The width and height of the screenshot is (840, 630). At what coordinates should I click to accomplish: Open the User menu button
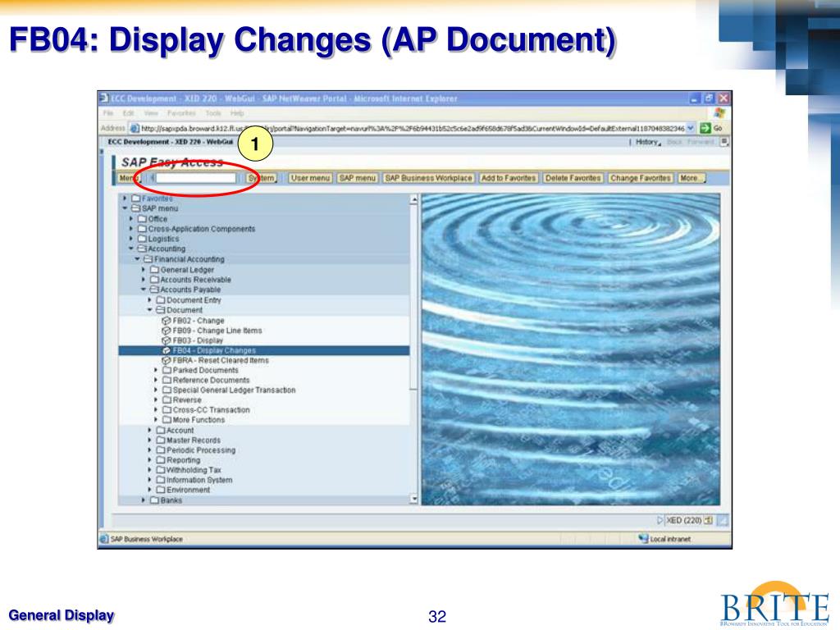(x=311, y=178)
